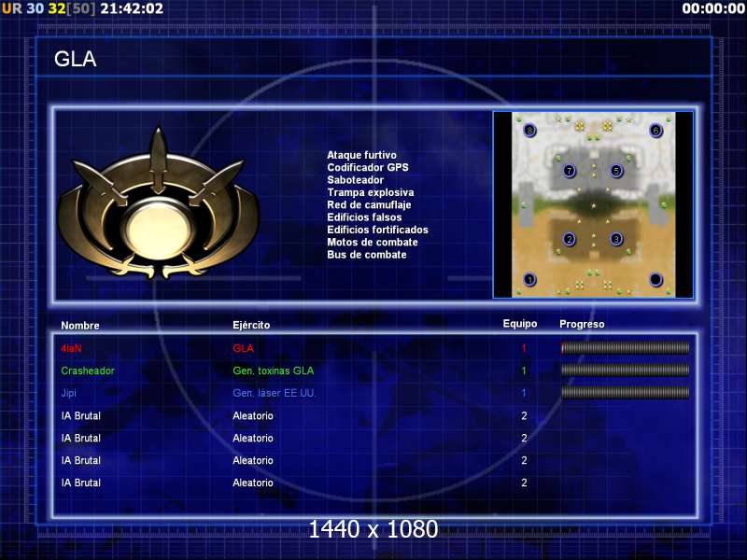This screenshot has width=747, height=560.
Task: Pick start position 7 on the minimap
Action: coord(569,171)
